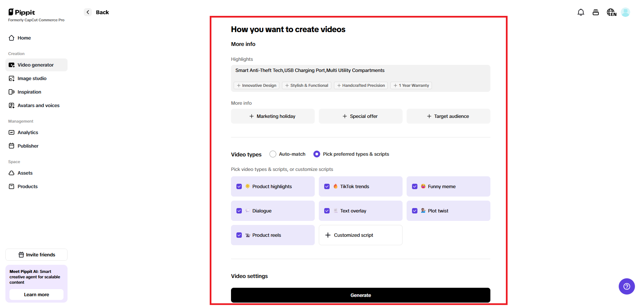Uncheck the Funny meme video type
The height and width of the screenshot is (306, 644).
pyautogui.click(x=415, y=186)
